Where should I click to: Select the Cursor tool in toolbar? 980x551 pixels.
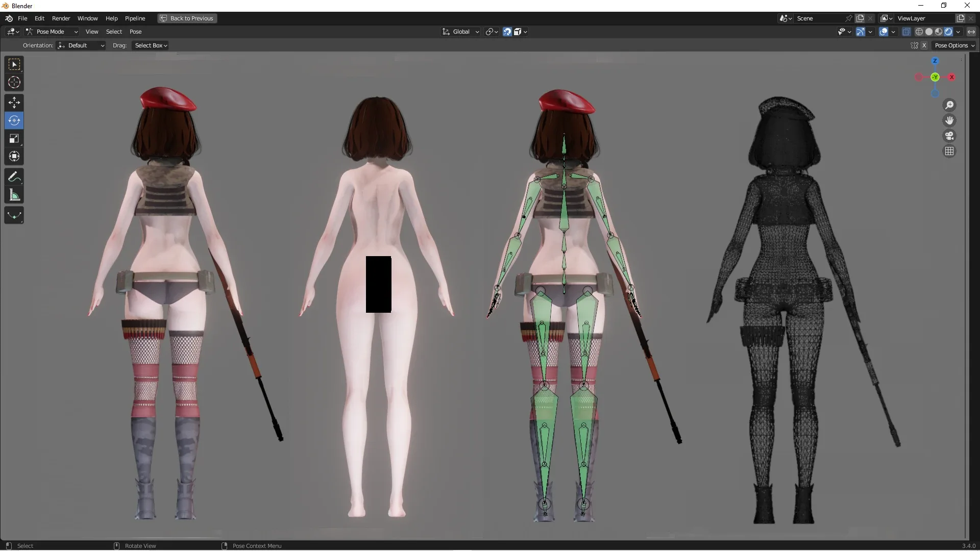(x=13, y=82)
